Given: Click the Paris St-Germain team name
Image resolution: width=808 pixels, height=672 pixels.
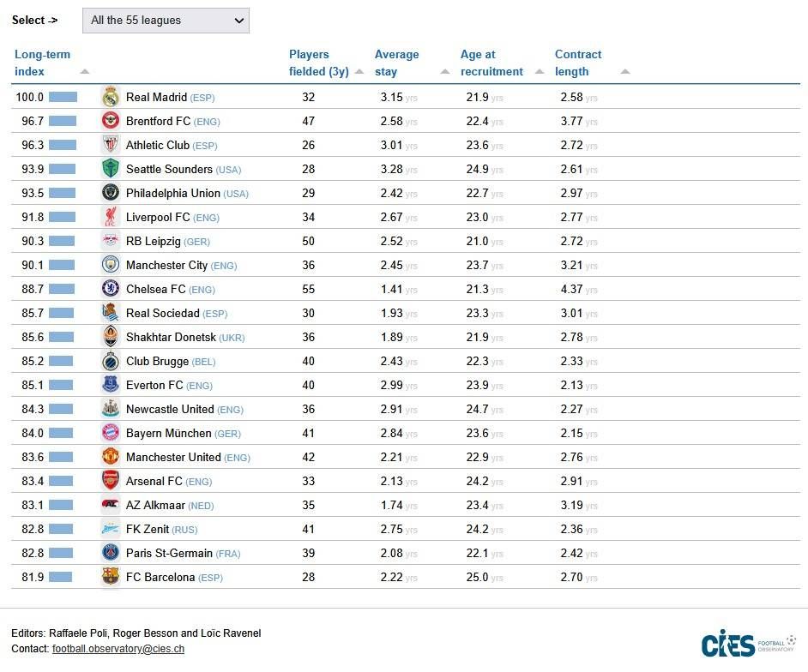Looking at the screenshot, I should (169, 553).
